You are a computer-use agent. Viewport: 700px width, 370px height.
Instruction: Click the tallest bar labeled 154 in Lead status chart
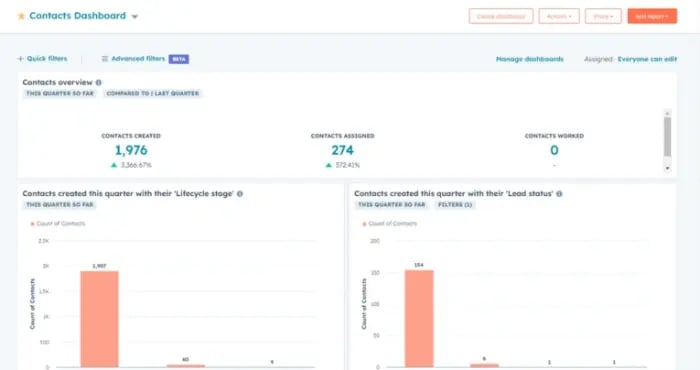[419, 319]
